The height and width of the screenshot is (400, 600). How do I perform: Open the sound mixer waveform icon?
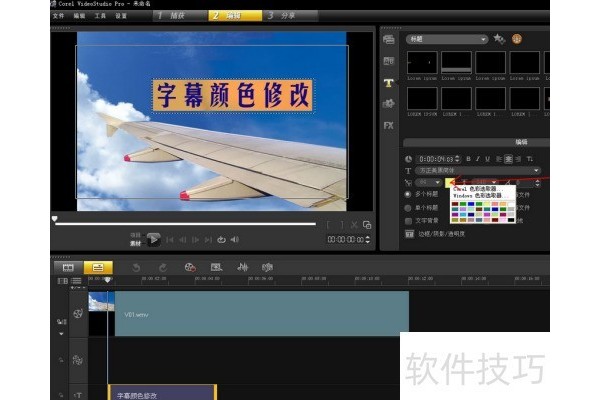(243, 268)
